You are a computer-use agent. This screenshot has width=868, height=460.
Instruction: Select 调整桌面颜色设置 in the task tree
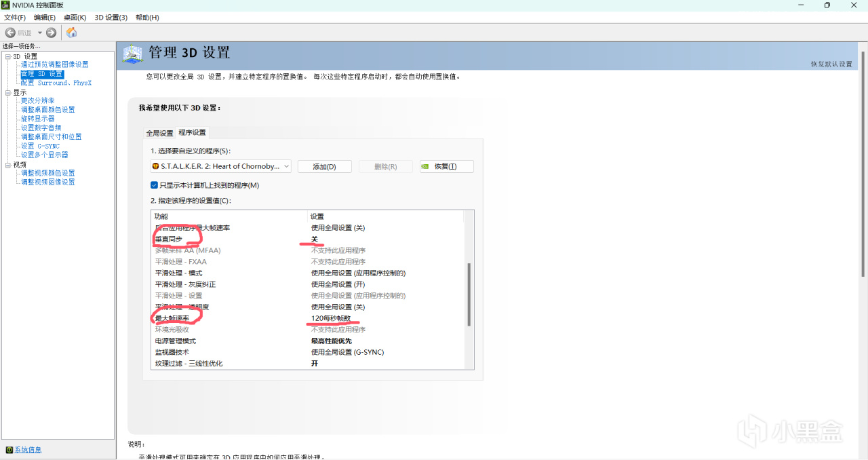(x=47, y=109)
